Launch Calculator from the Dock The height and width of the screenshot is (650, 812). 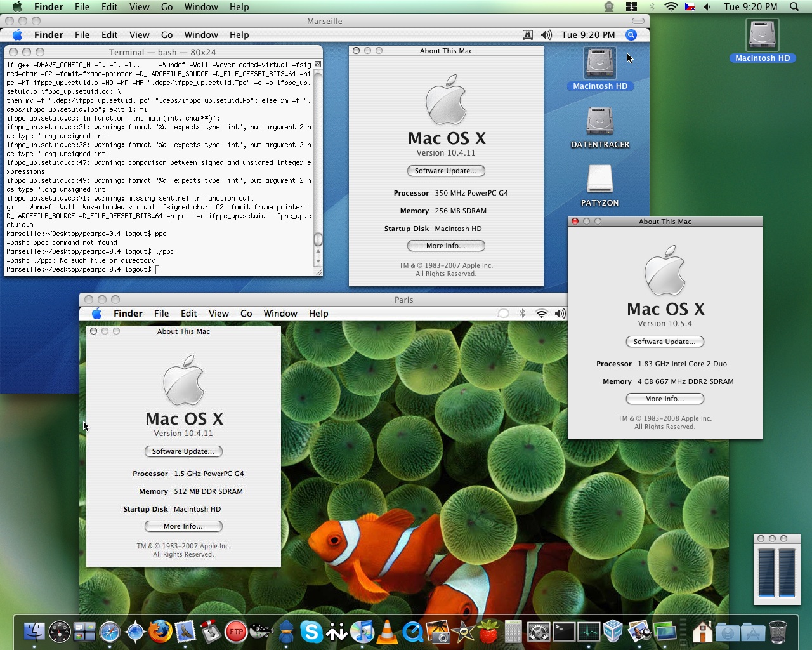513,632
